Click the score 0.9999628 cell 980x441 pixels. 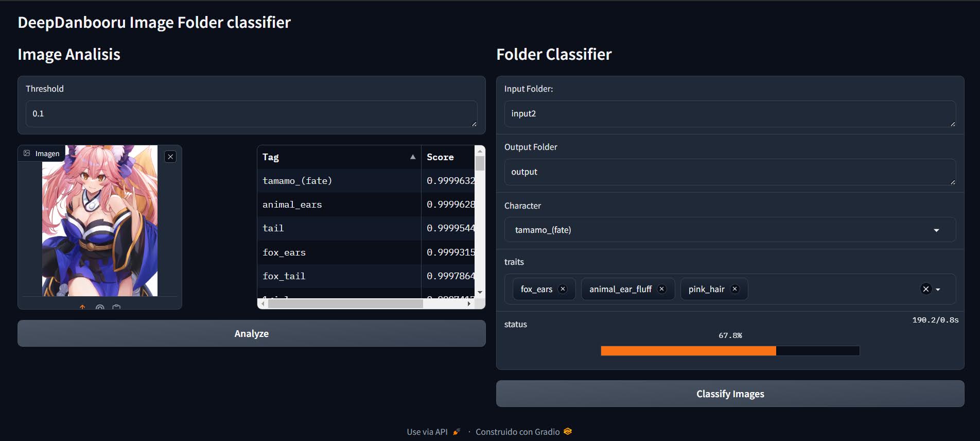448,205
